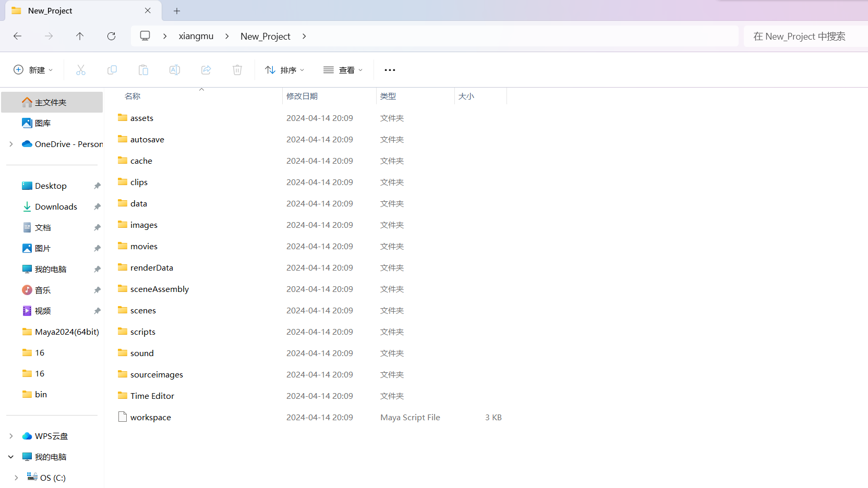Open the 排序 sort dropdown
This screenshot has width=868, height=488.
pyautogui.click(x=285, y=70)
